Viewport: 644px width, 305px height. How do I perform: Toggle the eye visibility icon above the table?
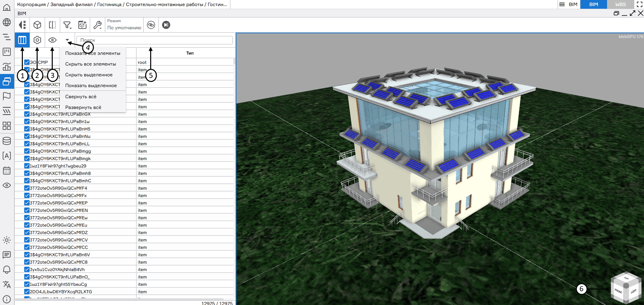52,40
